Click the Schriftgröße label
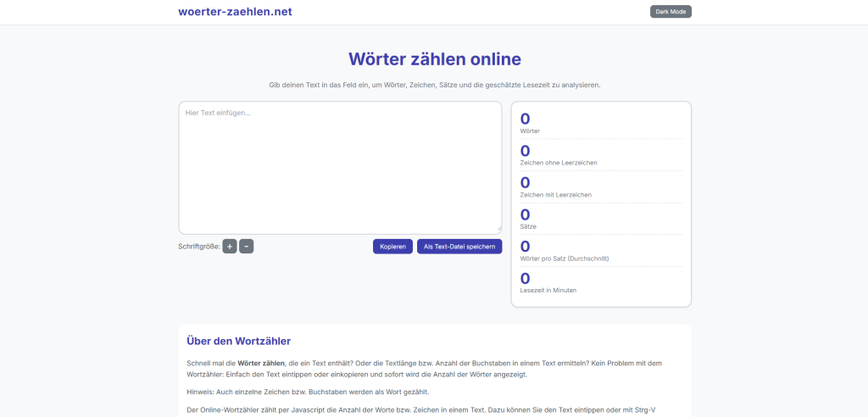This screenshot has width=868, height=417. click(x=198, y=247)
